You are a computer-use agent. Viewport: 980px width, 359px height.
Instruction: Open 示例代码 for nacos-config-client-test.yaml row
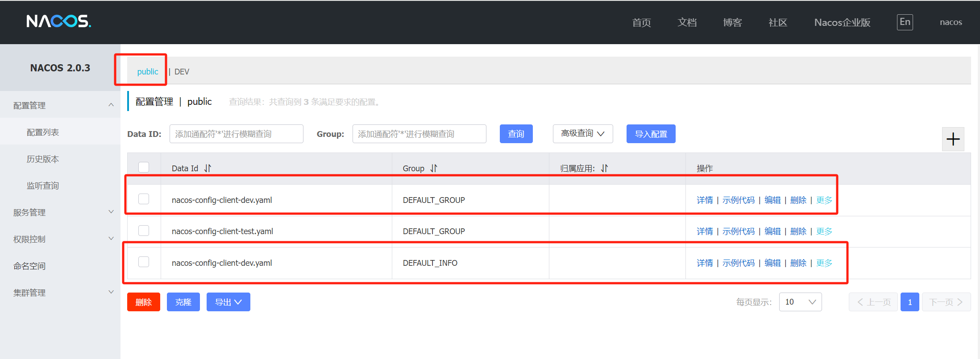tap(739, 231)
